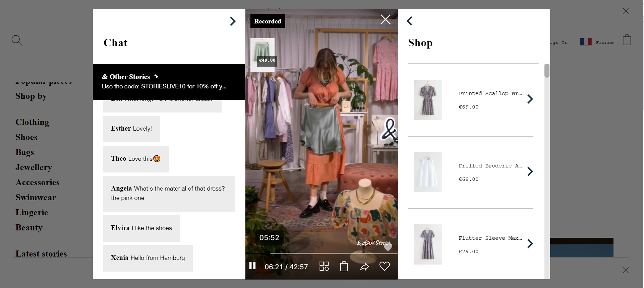This screenshot has height=288, width=644.
Task: Close the video player overlay
Action: (386, 19)
